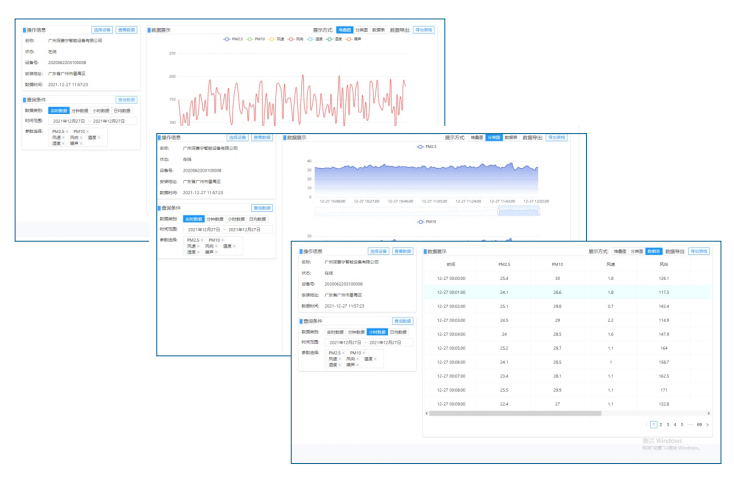Screen dimensions: 734x483
Task: Go to next page using pagination arrow
Action: tap(708, 424)
